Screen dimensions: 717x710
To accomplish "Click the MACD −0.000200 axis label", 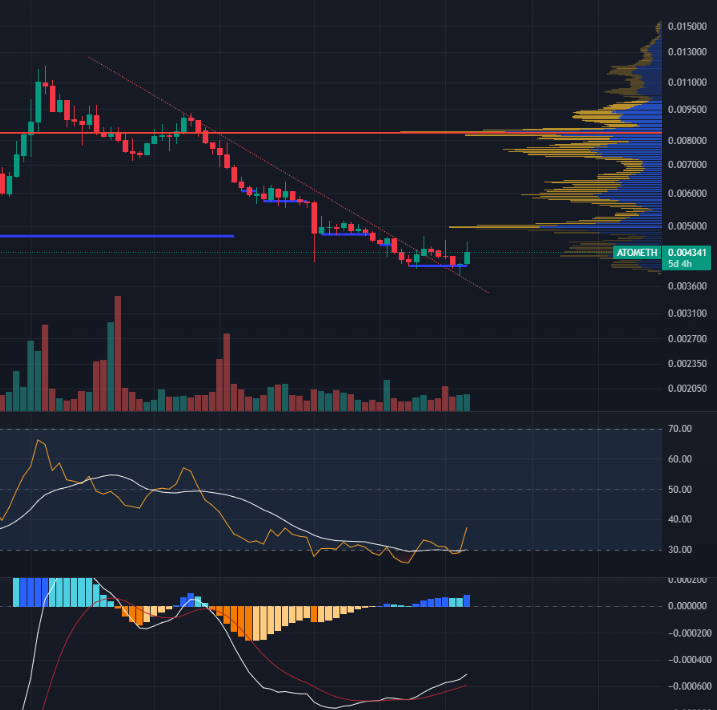I will (x=689, y=633).
